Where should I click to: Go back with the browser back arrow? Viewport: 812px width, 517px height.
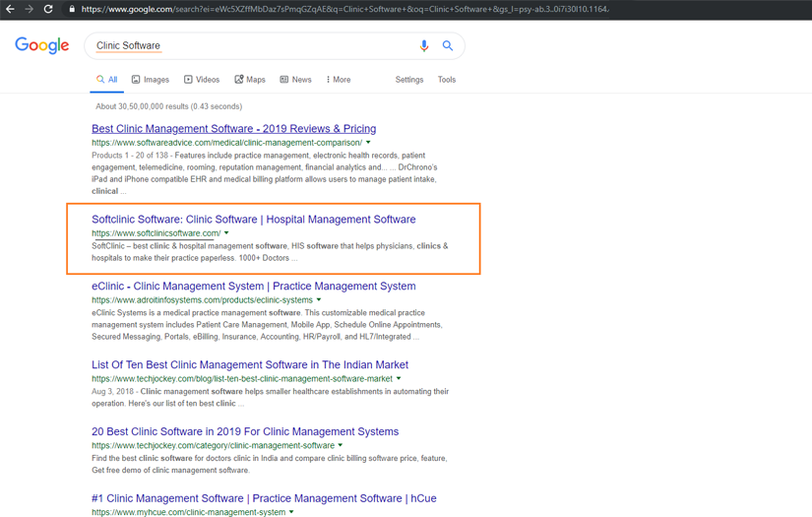pos(10,9)
